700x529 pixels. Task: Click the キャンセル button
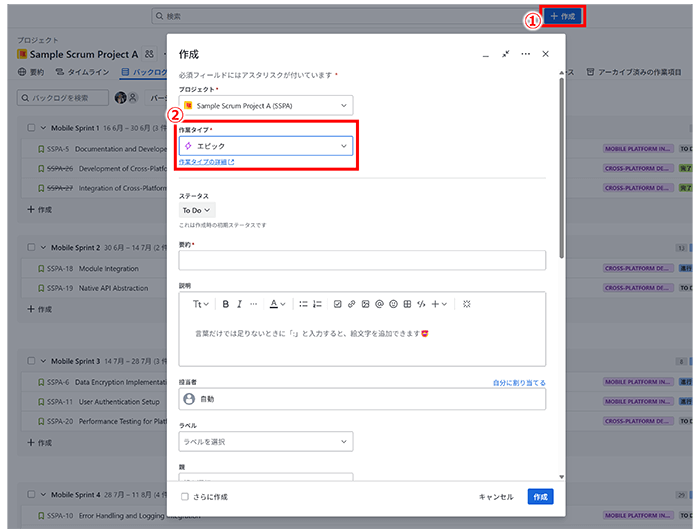[495, 497]
